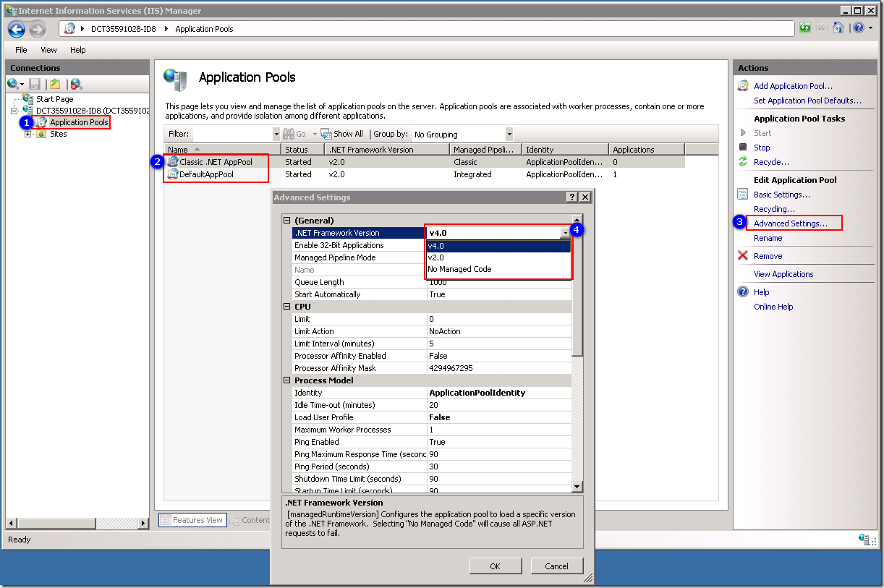Screen dimensions: 884x588
Task: Select the Identity ApplicationPoolIdentity value
Action: pyautogui.click(x=477, y=393)
